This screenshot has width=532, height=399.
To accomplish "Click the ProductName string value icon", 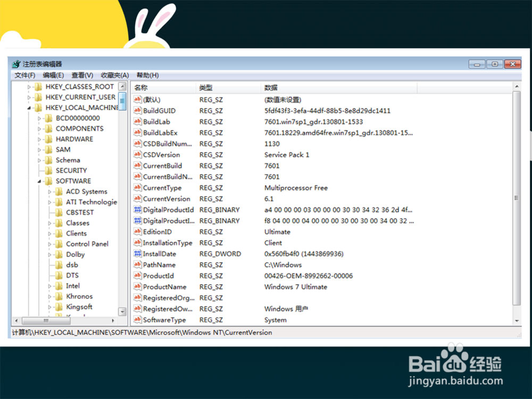I will click(137, 286).
